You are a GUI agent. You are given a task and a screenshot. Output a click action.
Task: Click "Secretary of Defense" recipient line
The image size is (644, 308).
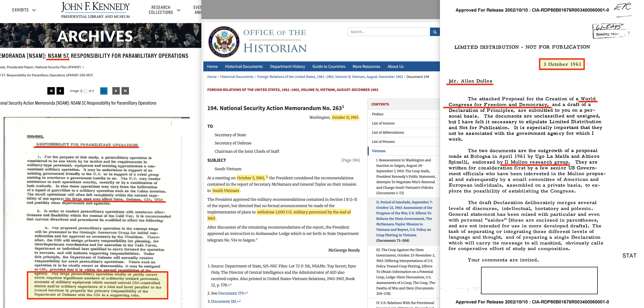click(233, 143)
